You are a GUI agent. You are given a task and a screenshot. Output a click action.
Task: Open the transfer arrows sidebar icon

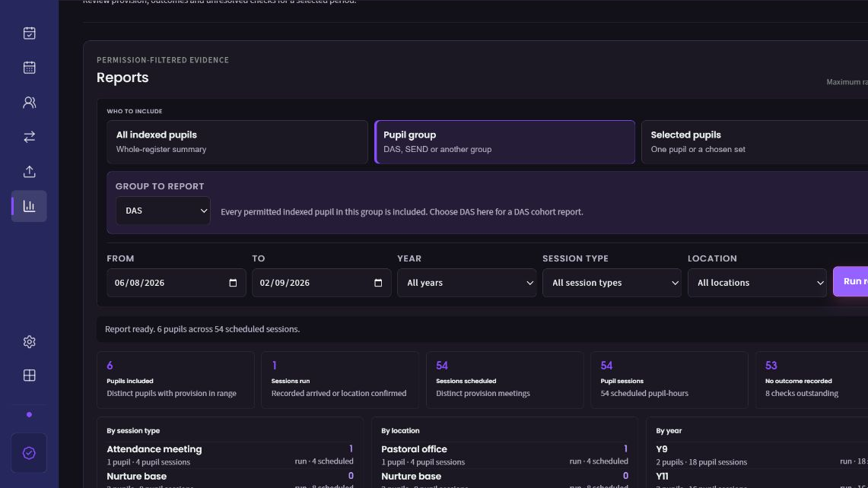(30, 137)
